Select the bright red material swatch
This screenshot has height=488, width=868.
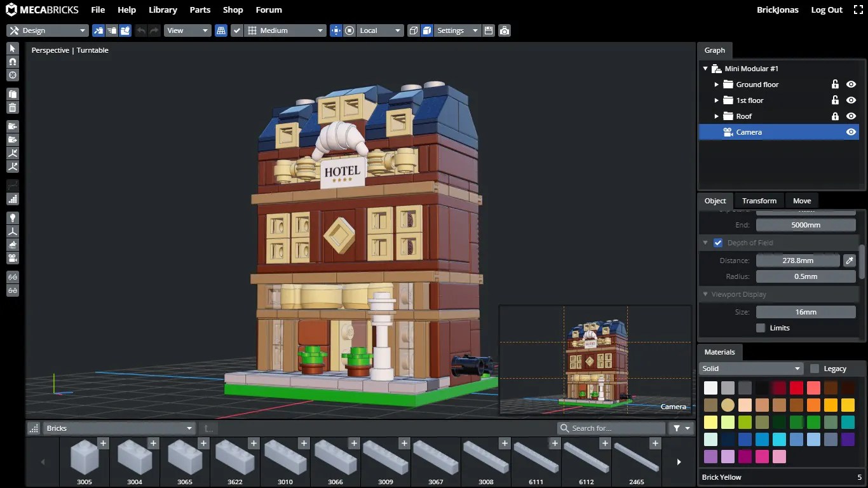coord(796,388)
